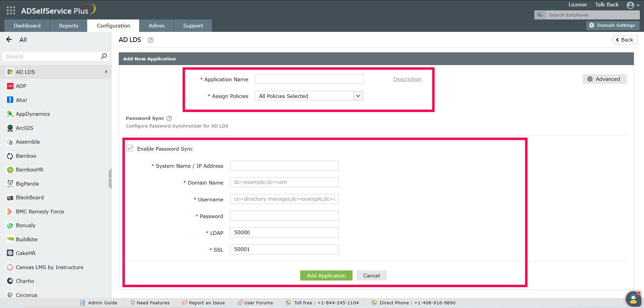644x308 pixels.
Task: Click the AD LDS help question icon
Action: pyautogui.click(x=151, y=40)
